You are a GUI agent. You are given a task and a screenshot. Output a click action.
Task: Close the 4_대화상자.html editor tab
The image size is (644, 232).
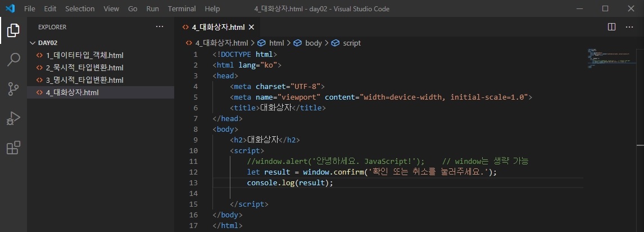pyautogui.click(x=252, y=27)
